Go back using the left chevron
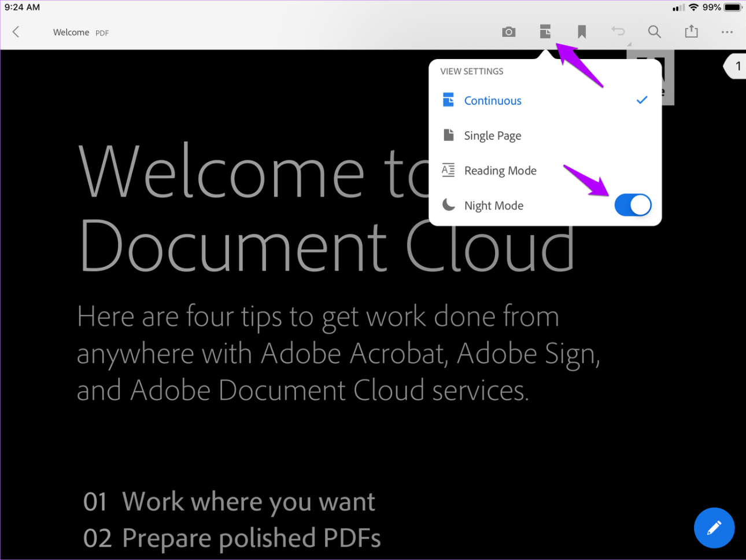Viewport: 746px width, 560px height. click(16, 32)
